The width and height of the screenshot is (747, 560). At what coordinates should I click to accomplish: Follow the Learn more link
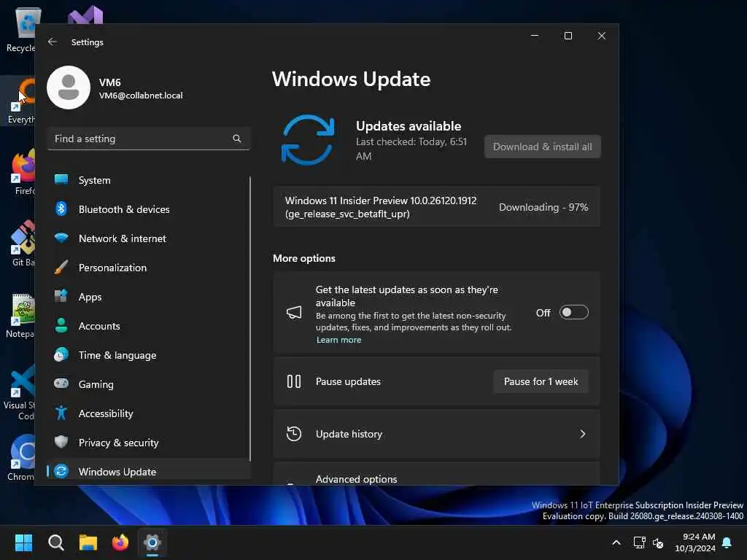pyautogui.click(x=338, y=340)
